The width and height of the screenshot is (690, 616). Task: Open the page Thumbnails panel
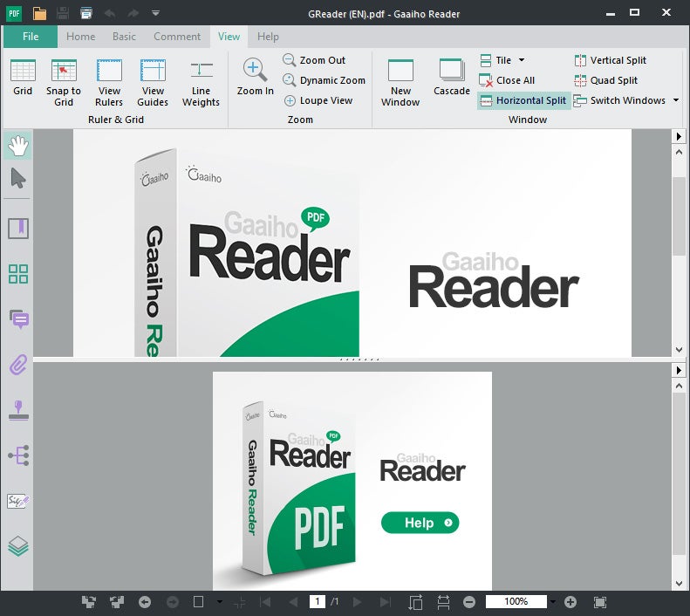click(x=17, y=274)
